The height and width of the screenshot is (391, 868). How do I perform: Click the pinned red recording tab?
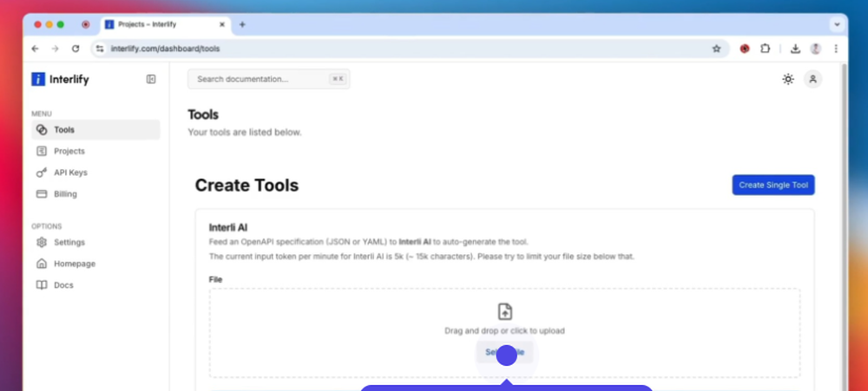pos(85,24)
